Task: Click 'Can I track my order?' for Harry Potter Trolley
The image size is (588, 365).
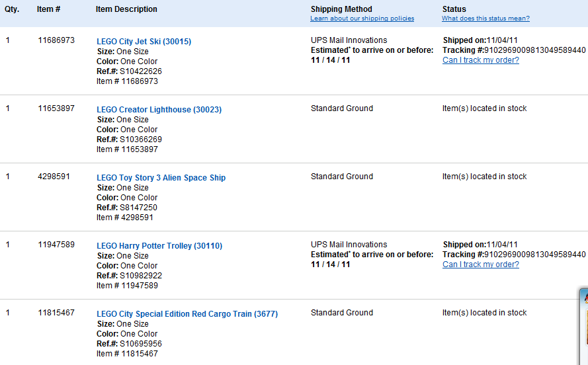Action: 480,264
